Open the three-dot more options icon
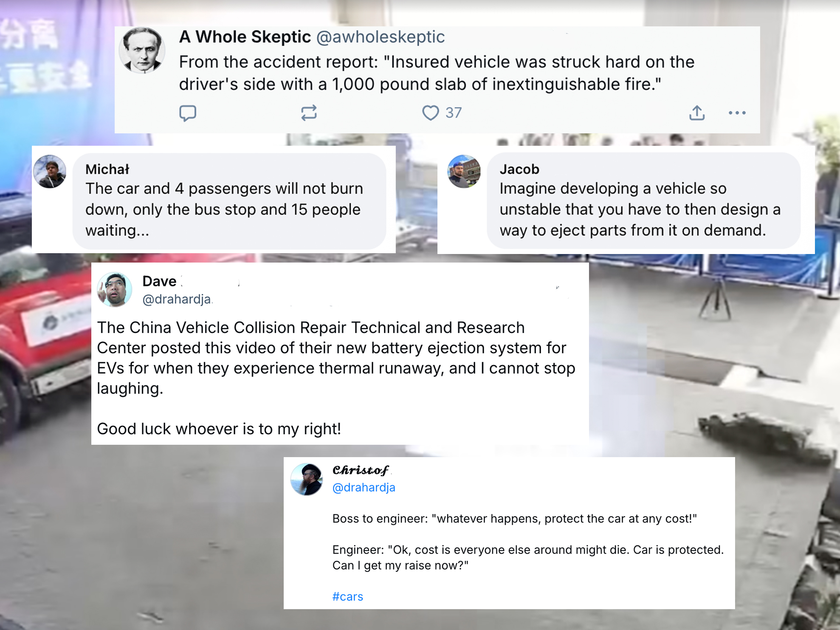The width and height of the screenshot is (840, 630). point(737,113)
